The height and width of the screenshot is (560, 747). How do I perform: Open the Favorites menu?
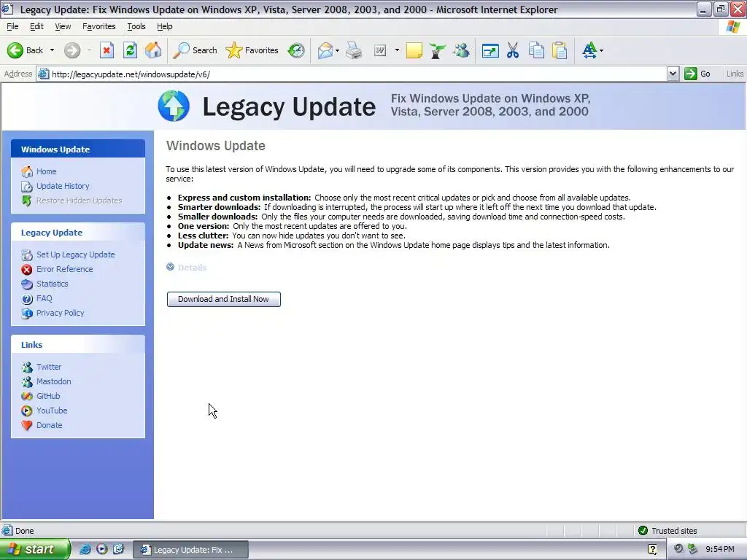(98, 27)
